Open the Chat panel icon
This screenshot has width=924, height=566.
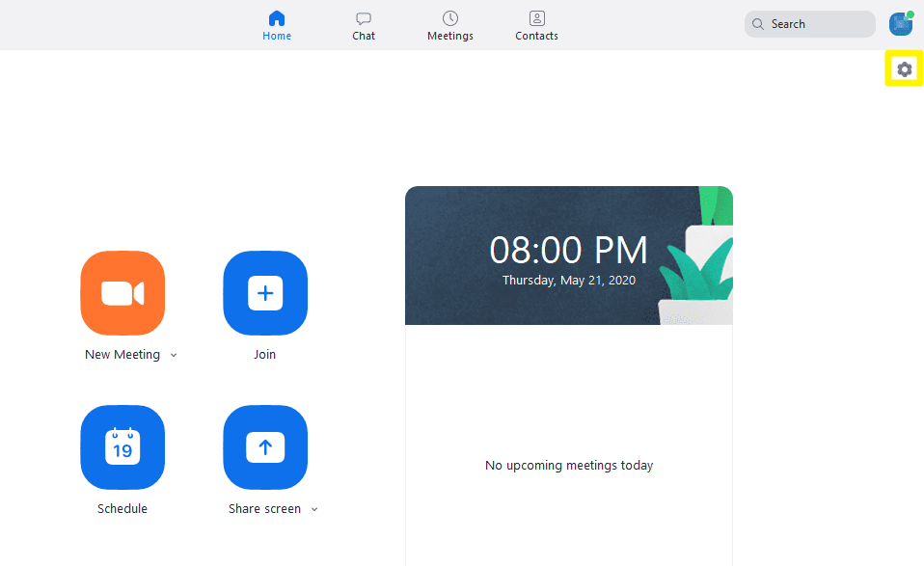364,18
